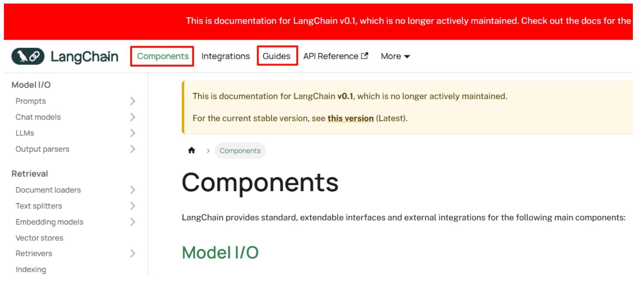This screenshot has height=282, width=644.
Task: Expand the Output parsers chevron
Action: (133, 149)
